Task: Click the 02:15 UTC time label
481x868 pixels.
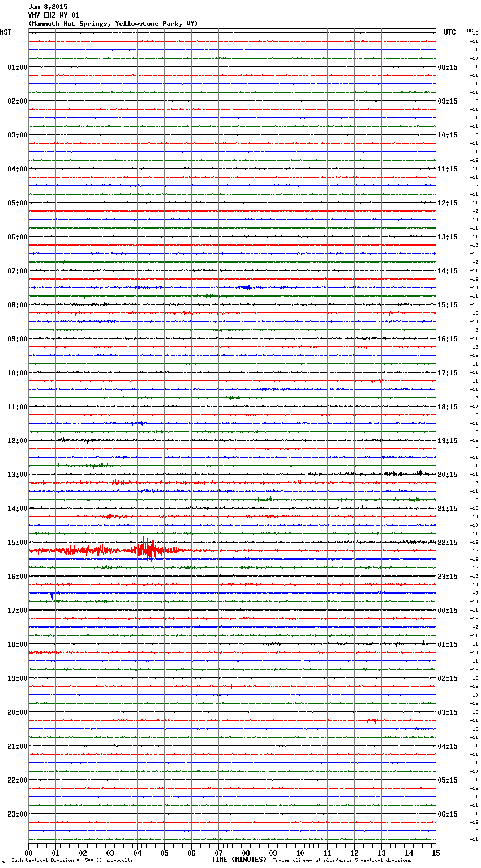Action: pyautogui.click(x=448, y=678)
